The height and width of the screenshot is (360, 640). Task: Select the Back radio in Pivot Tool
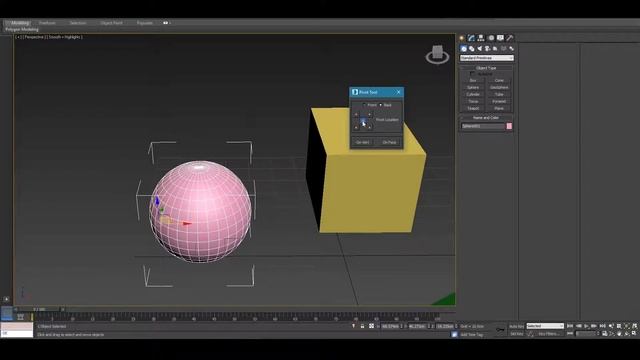[380, 105]
